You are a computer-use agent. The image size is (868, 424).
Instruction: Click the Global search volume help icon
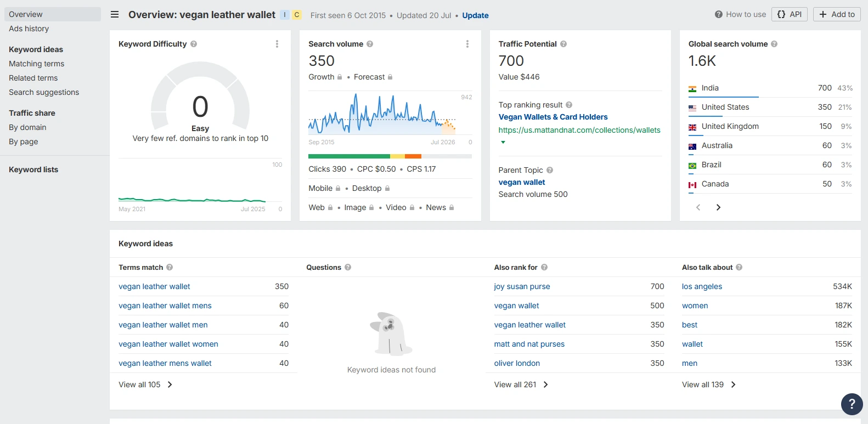point(774,44)
